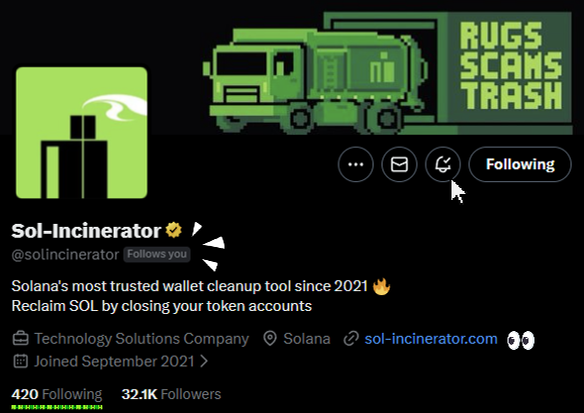The width and height of the screenshot is (584, 413).
Task: View the garbage truck banner image
Action: [387, 73]
